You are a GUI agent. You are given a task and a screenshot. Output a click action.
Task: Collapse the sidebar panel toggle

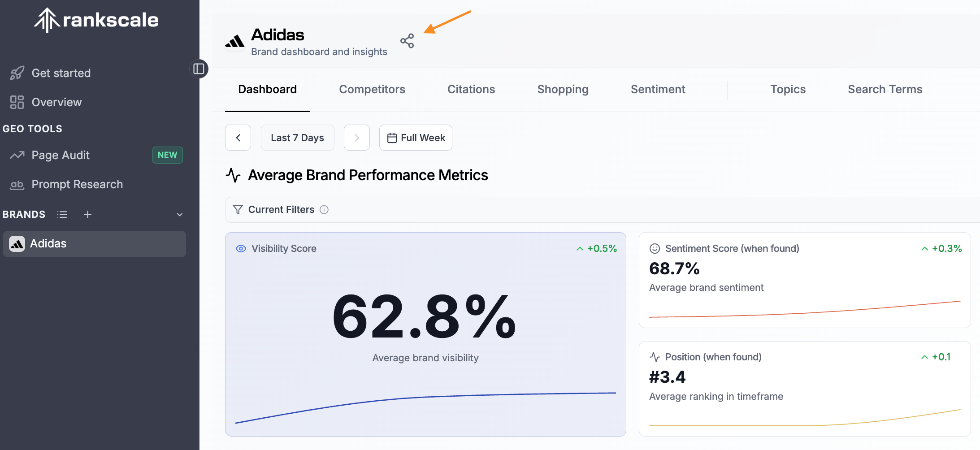(199, 69)
